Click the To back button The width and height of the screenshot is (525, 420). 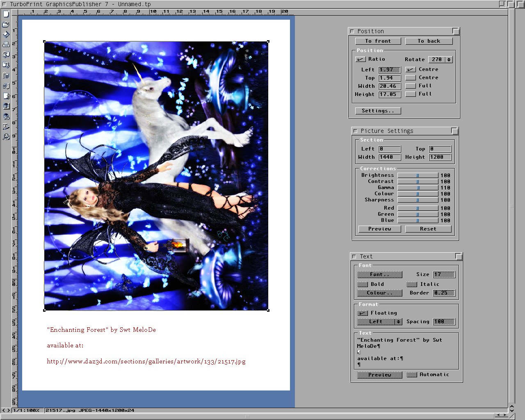[x=429, y=41]
